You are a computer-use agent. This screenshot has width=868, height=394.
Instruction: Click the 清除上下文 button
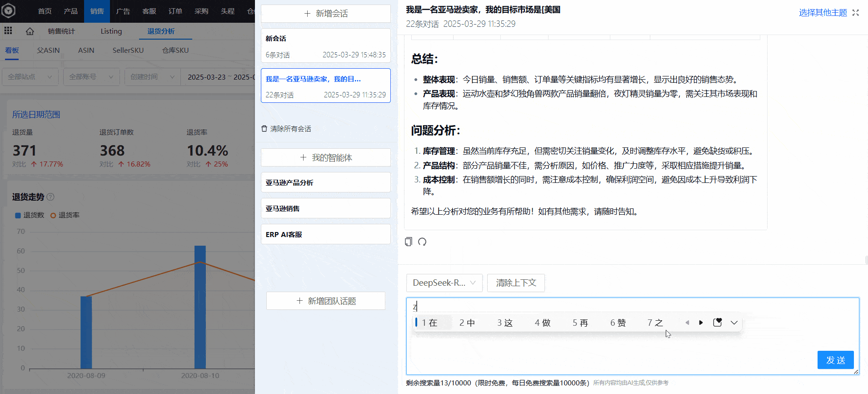click(x=516, y=283)
